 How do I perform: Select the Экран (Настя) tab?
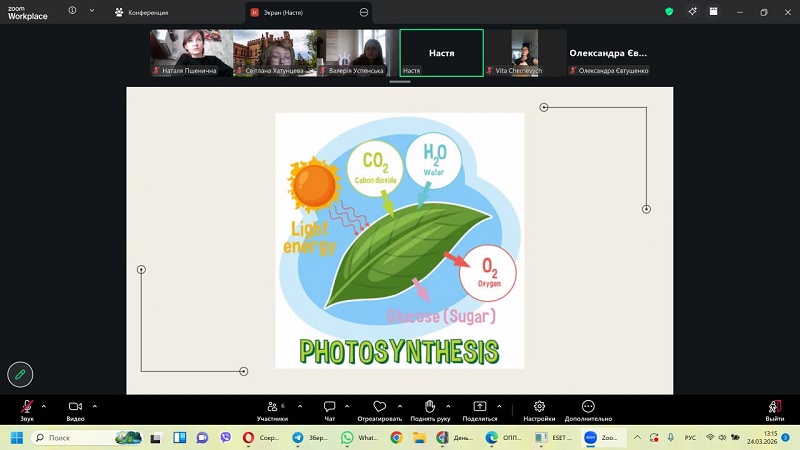[x=300, y=12]
